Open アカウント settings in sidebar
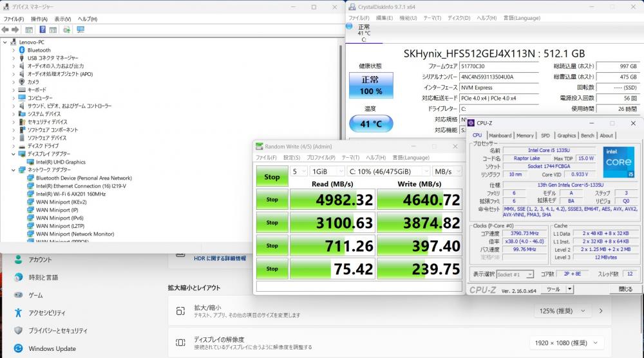Viewport: 644px width, 358px height. click(40, 260)
